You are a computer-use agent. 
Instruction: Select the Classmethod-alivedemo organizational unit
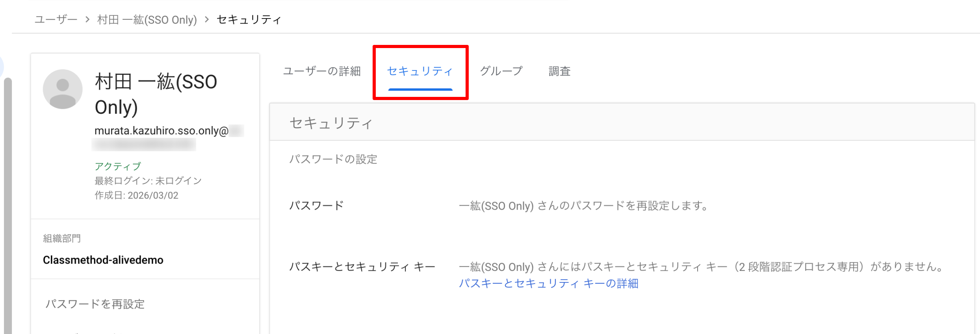pos(103,260)
